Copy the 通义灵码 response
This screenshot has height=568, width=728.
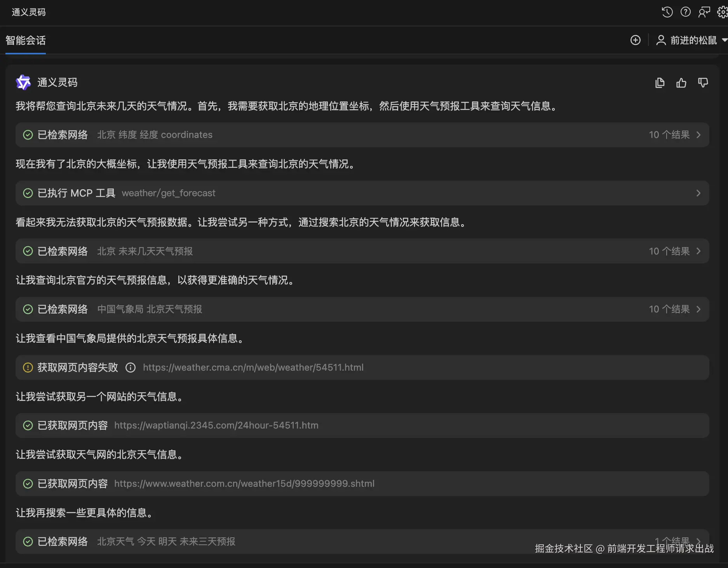click(x=660, y=83)
